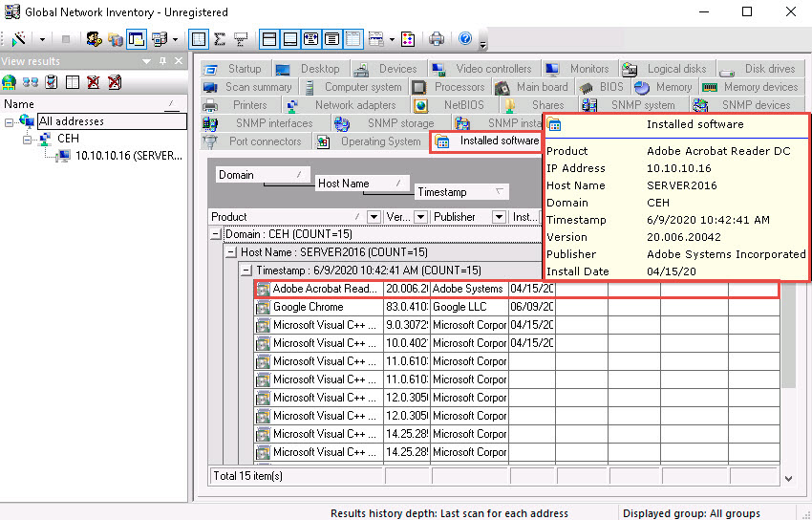
Task: Select the Google LLC publisher cell
Action: pos(469,307)
